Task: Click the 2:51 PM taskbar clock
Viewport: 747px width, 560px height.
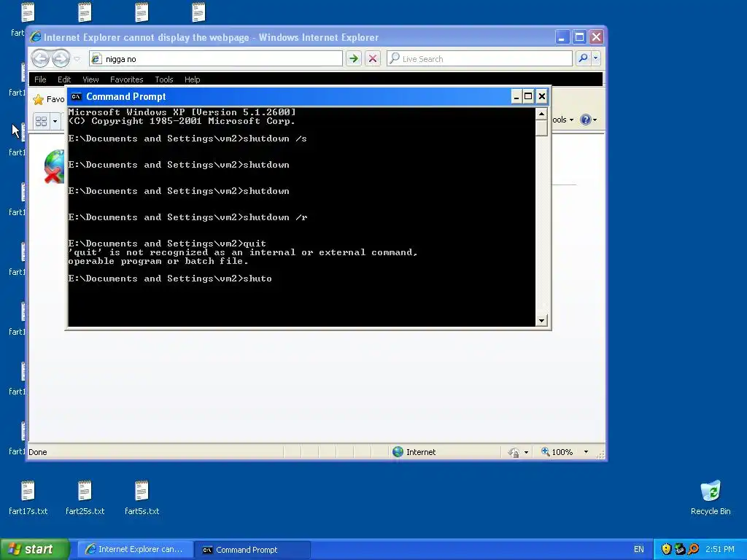Action: (x=720, y=550)
